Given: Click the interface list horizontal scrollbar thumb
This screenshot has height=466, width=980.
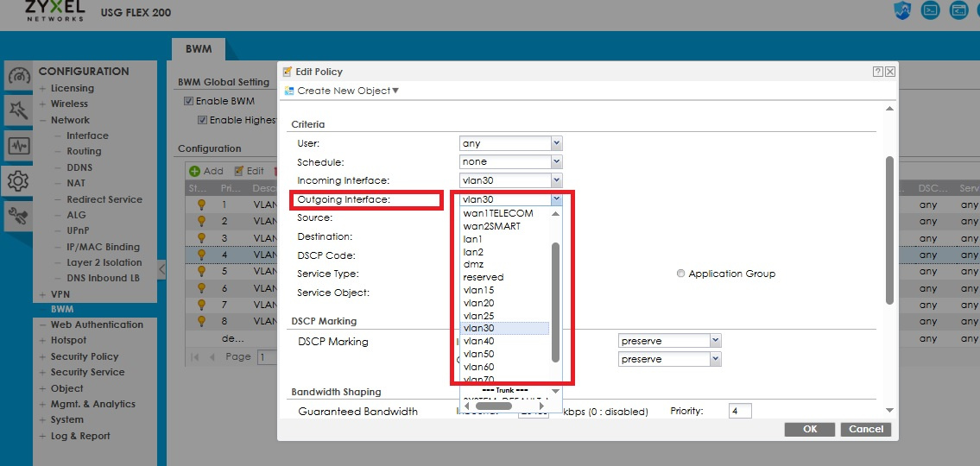Looking at the screenshot, I should coord(494,406).
